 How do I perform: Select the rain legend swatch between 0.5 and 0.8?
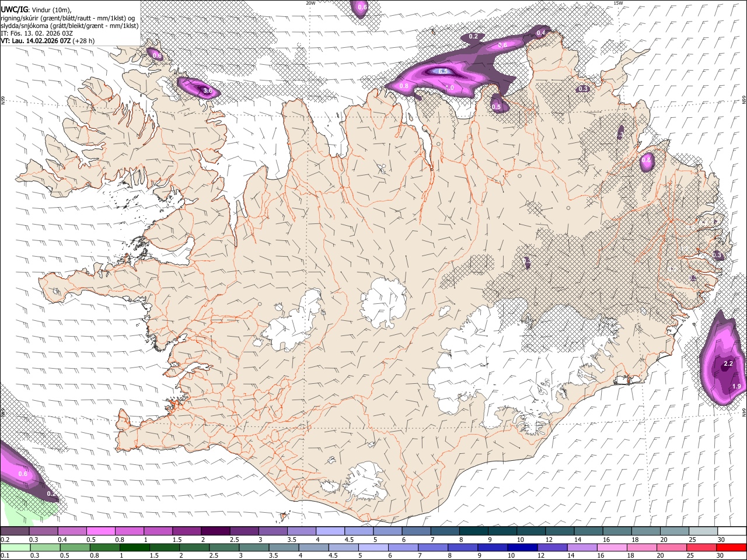tap(75, 547)
